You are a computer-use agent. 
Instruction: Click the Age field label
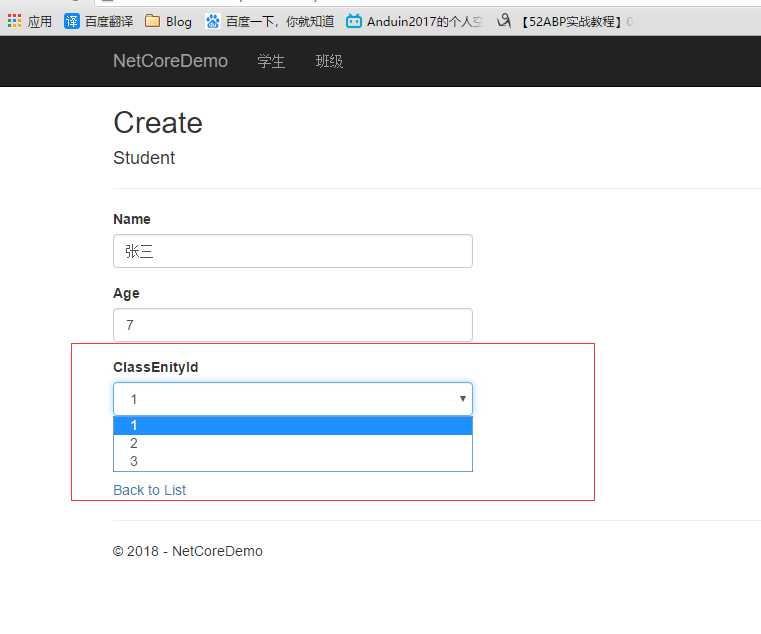[x=126, y=293]
